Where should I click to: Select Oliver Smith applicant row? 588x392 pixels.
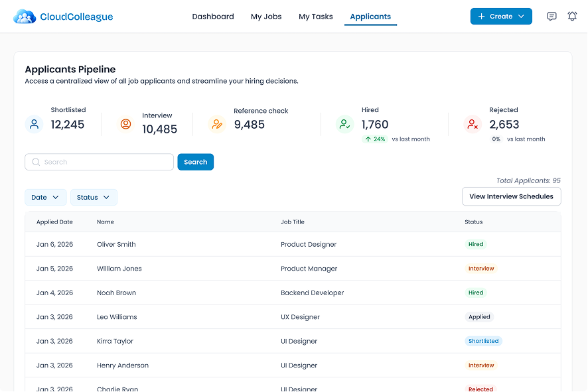point(116,244)
